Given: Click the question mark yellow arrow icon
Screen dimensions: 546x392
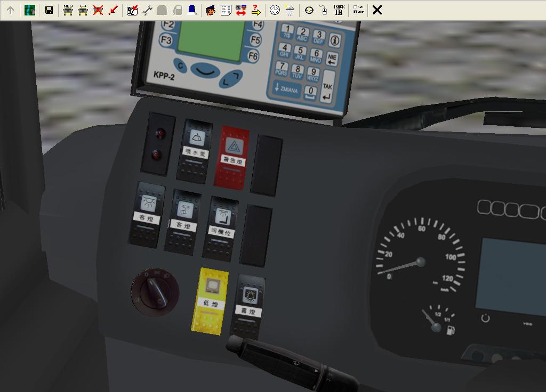Looking at the screenshot, I should tap(256, 11).
